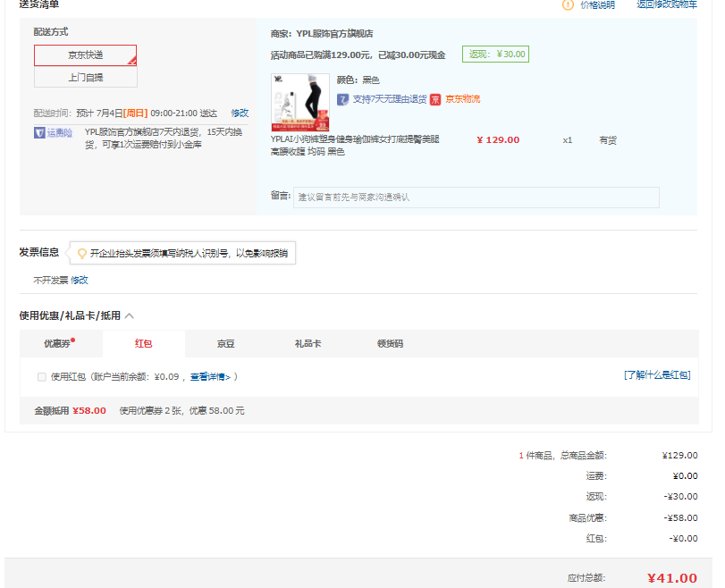
Task: Click the merchant message input field
Action: pyautogui.click(x=476, y=197)
